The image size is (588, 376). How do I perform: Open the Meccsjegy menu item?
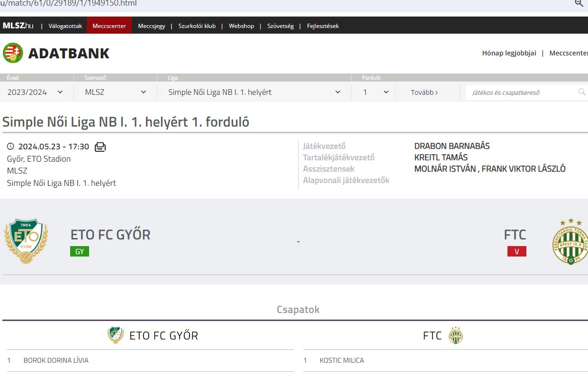coord(152,26)
